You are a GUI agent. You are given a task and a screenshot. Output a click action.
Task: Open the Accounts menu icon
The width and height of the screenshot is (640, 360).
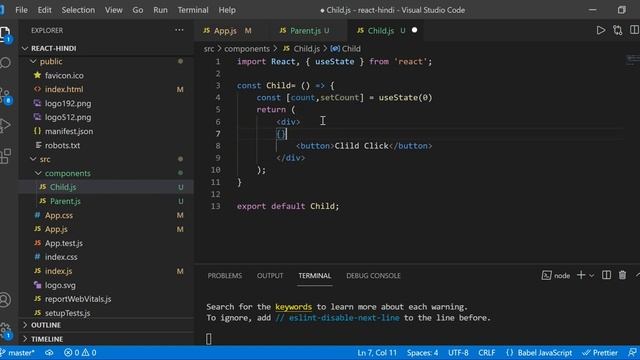point(5,300)
